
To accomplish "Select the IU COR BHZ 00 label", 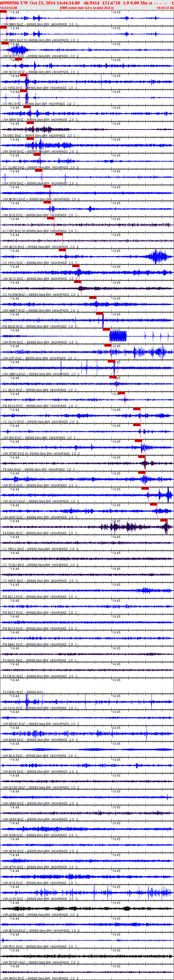I will tap(40, 231).
